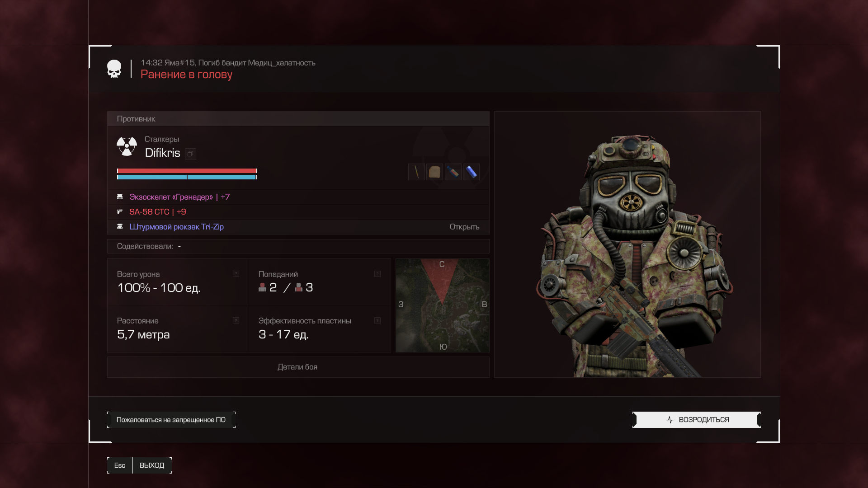This screenshot has height=488, width=868.
Task: Select the Штурмовой рюкзак Tri-Zip entry
Action: coord(298,227)
